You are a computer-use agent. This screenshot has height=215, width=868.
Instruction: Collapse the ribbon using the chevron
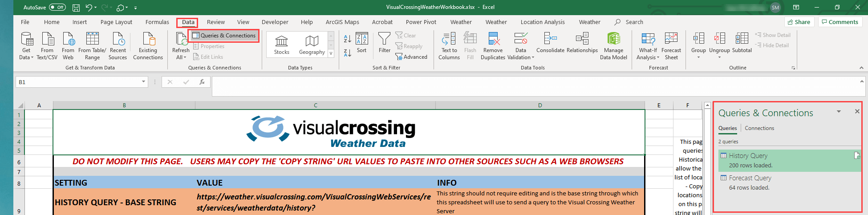(861, 68)
